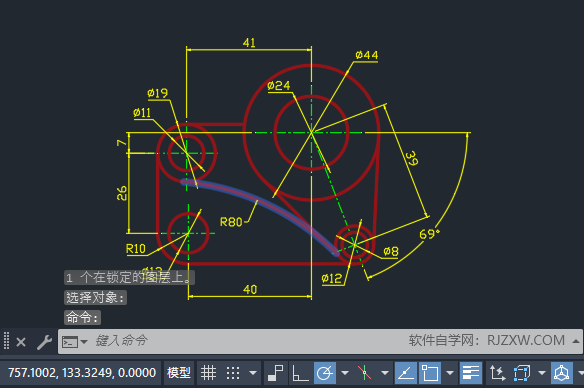Image resolution: width=584 pixels, height=388 pixels.
Task: Select the ø8 diameter label
Action: click(x=391, y=251)
